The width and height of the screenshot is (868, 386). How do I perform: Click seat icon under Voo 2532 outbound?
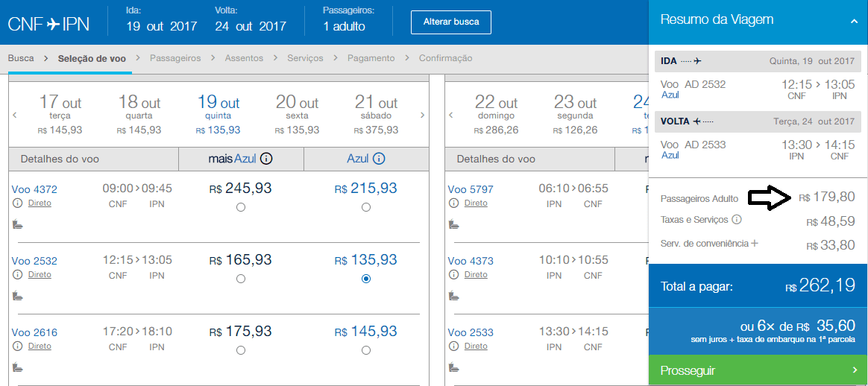pyautogui.click(x=17, y=296)
